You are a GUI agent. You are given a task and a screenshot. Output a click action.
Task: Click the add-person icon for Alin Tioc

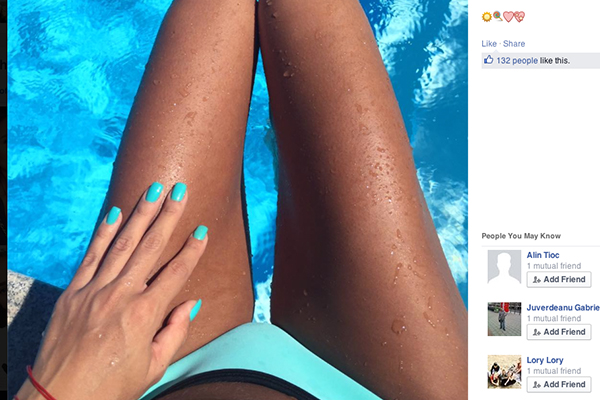point(536,280)
